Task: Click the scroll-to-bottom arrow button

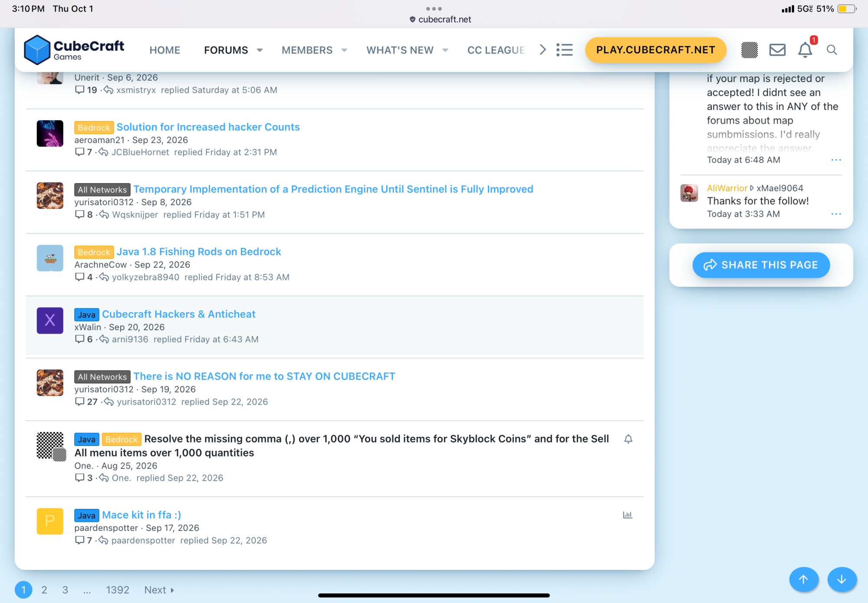Action: click(x=842, y=579)
